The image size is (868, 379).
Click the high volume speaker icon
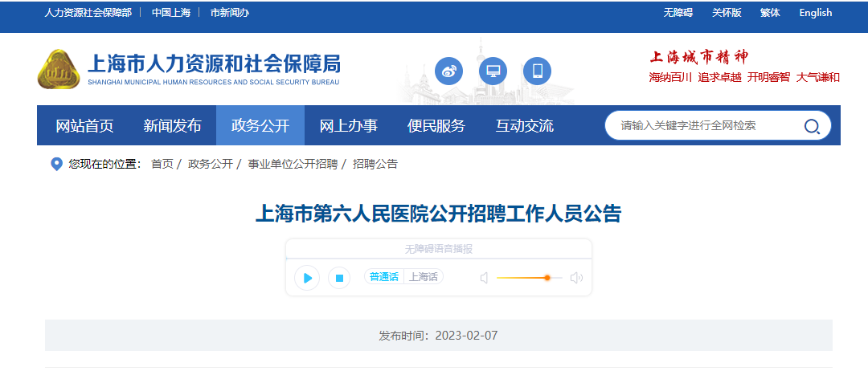pyautogui.click(x=576, y=278)
